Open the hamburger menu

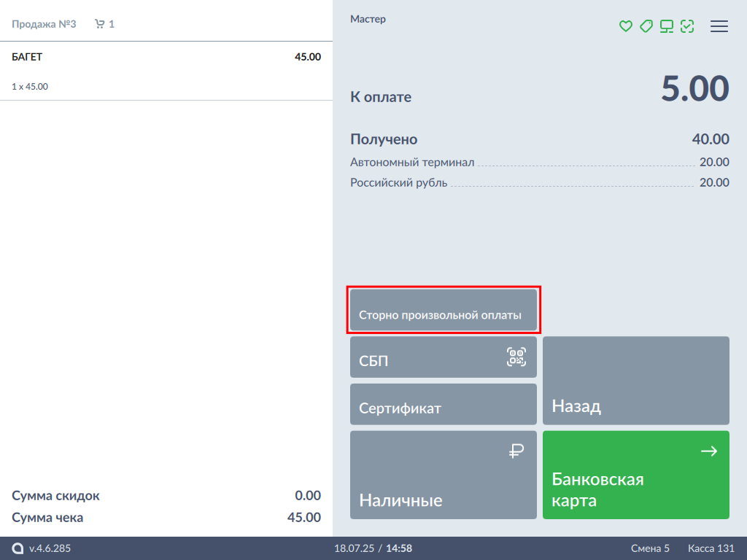719,26
